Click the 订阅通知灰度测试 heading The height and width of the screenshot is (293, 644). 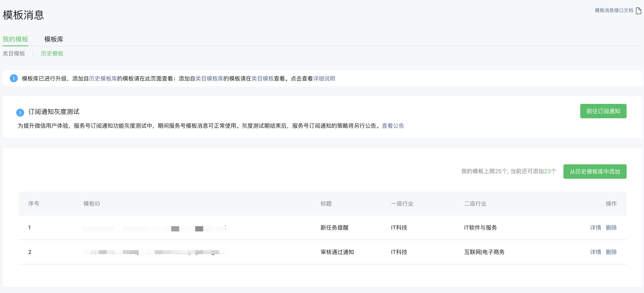coord(54,112)
